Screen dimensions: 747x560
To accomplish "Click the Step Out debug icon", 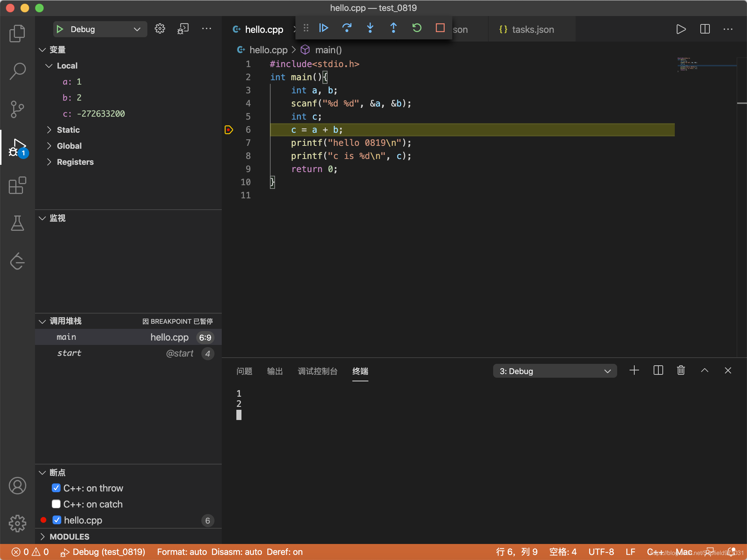I will 394,30.
